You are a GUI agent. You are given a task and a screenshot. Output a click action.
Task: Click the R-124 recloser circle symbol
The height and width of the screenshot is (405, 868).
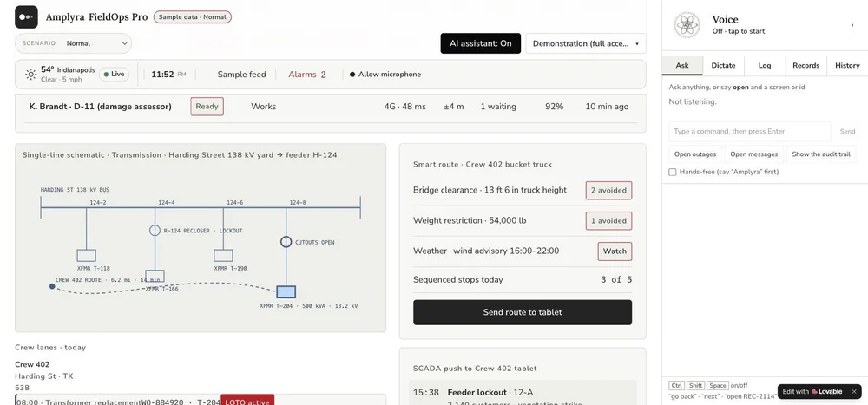pos(155,230)
